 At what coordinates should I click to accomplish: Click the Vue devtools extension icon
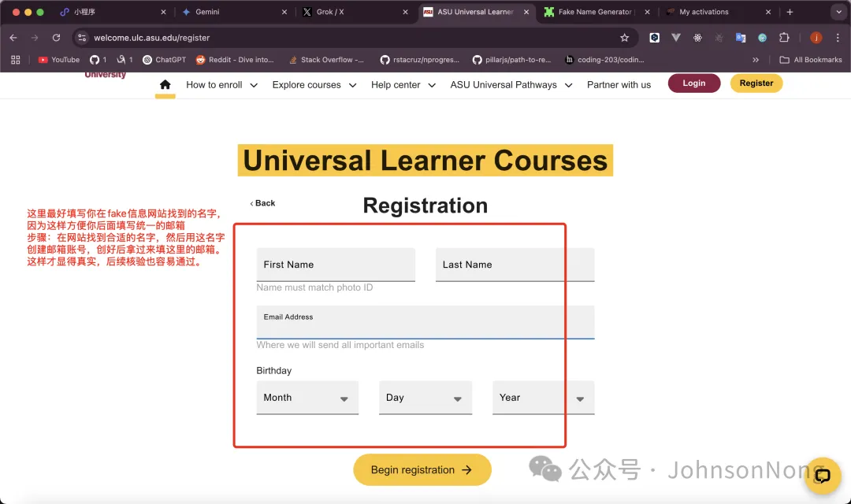point(676,38)
